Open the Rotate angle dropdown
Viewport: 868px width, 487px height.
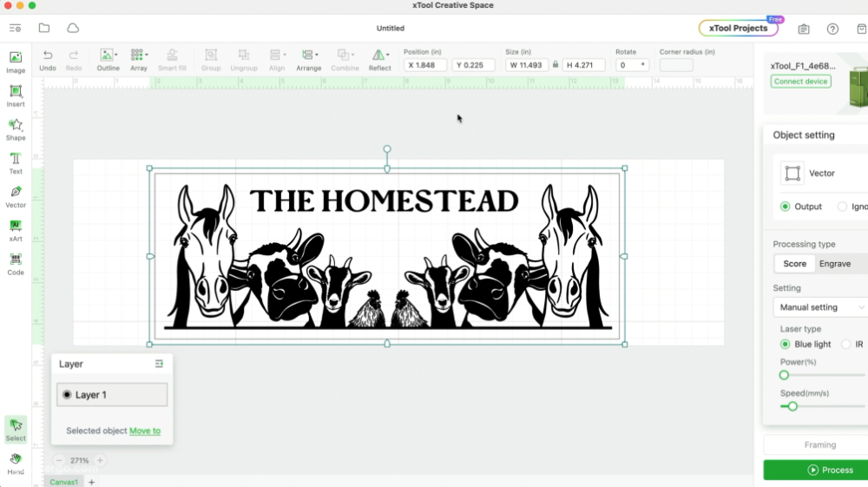tap(642, 65)
